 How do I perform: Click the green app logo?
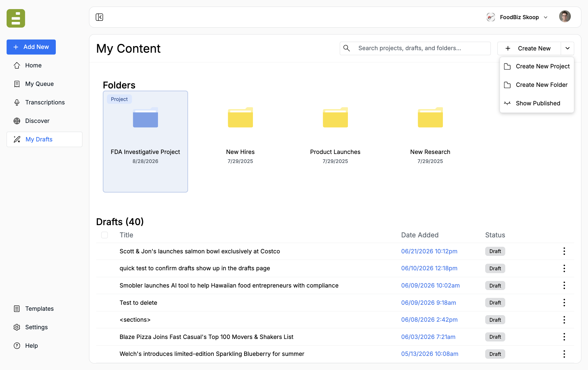click(16, 18)
